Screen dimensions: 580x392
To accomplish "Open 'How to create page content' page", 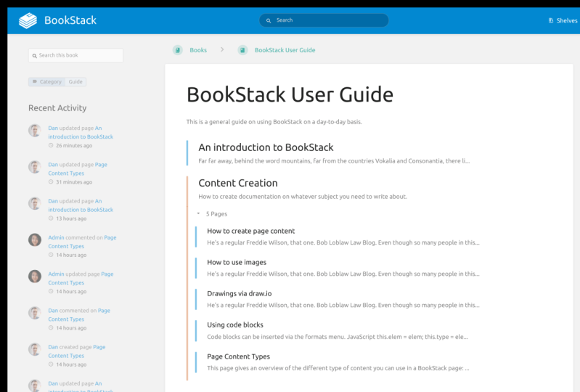I will 250,231.
